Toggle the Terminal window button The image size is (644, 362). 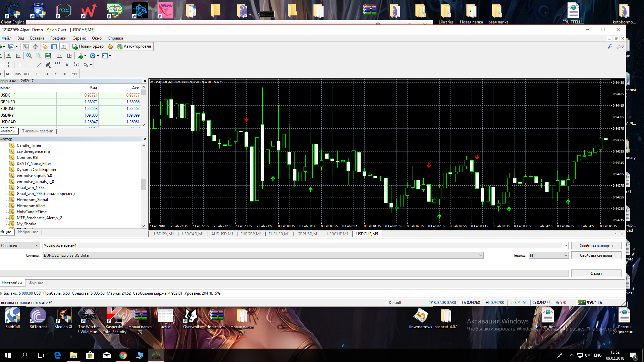pyautogui.click(x=54, y=47)
